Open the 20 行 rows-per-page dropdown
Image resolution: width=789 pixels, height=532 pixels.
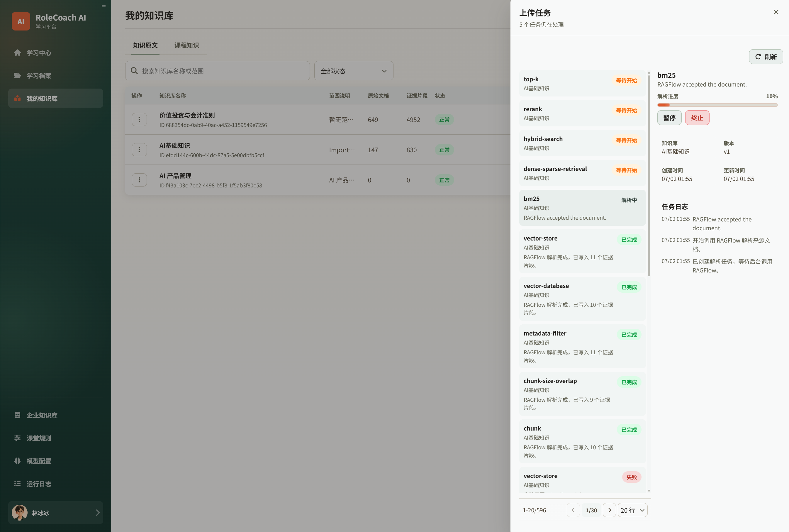tap(632, 510)
